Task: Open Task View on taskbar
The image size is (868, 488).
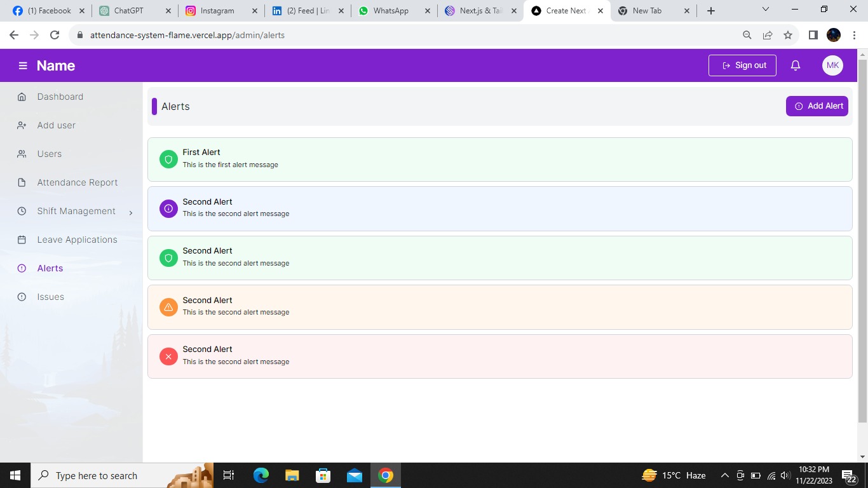Action: pyautogui.click(x=229, y=475)
